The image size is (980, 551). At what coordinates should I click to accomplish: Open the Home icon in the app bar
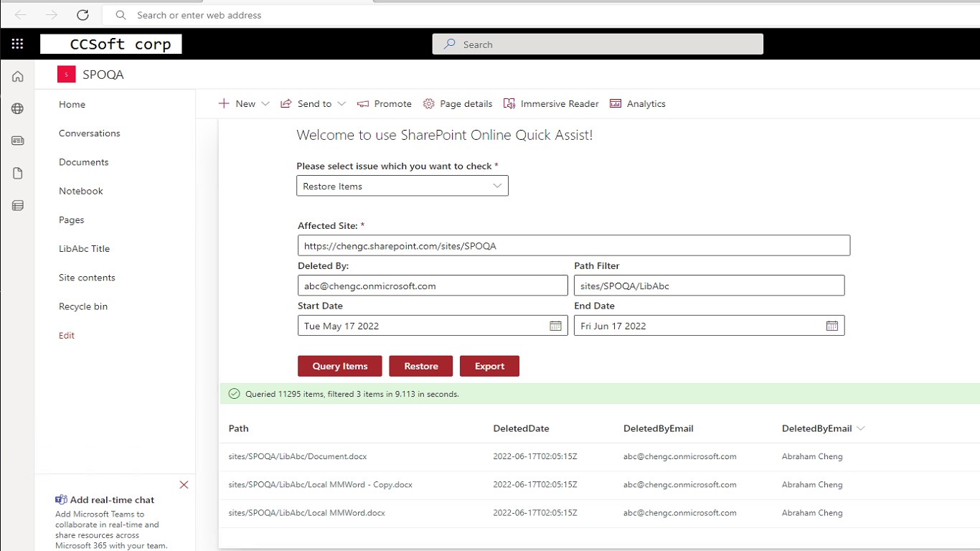coord(17,76)
